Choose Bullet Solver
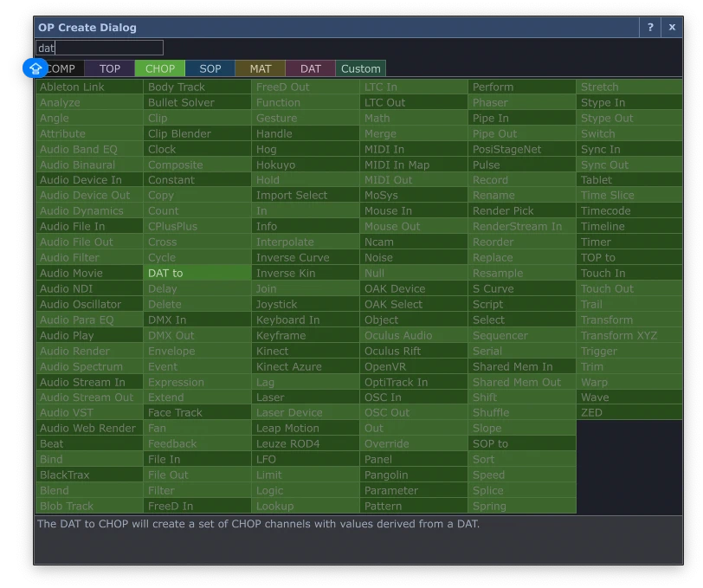The height and width of the screenshot is (588, 703). tap(197, 102)
